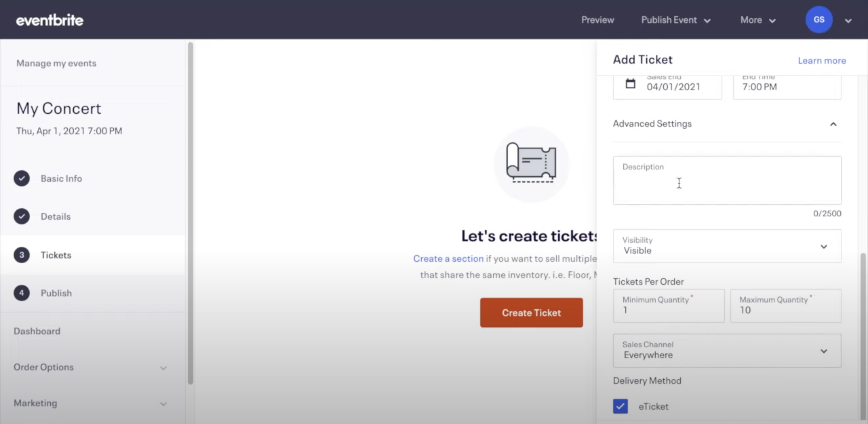Enable the eTicket delivery checkbox
868x424 pixels.
(x=620, y=406)
